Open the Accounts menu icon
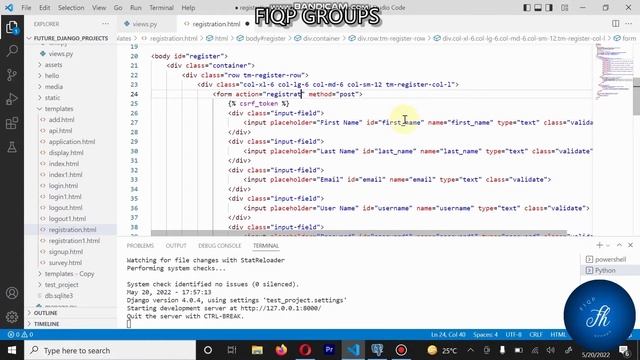 [x=12, y=293]
